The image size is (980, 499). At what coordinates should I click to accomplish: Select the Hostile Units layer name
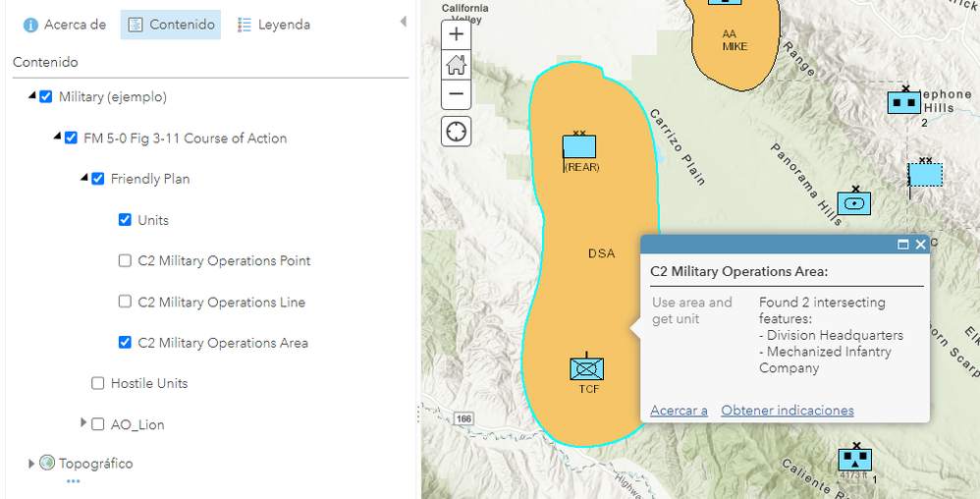click(149, 383)
